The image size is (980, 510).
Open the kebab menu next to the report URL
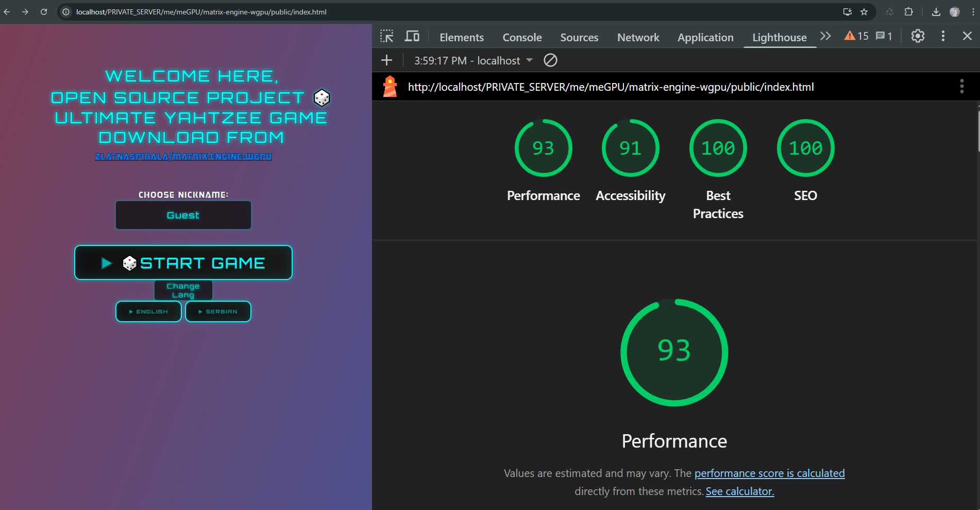(961, 86)
